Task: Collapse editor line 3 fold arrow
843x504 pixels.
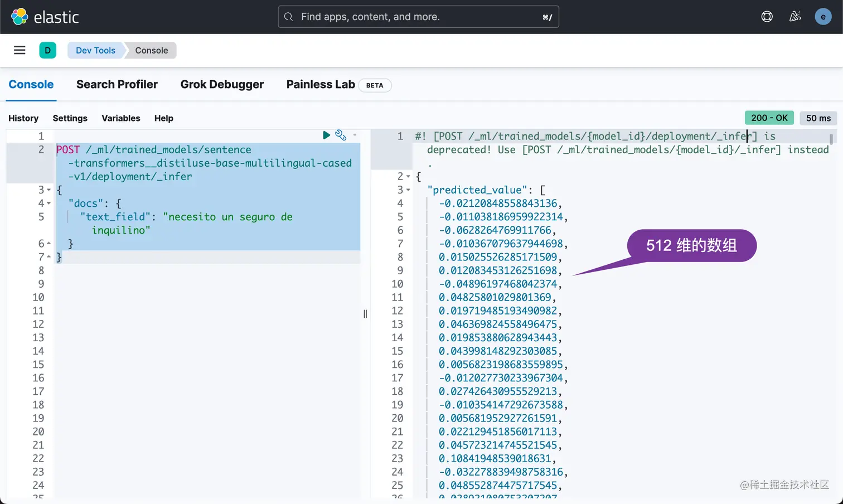Action: [x=49, y=190]
